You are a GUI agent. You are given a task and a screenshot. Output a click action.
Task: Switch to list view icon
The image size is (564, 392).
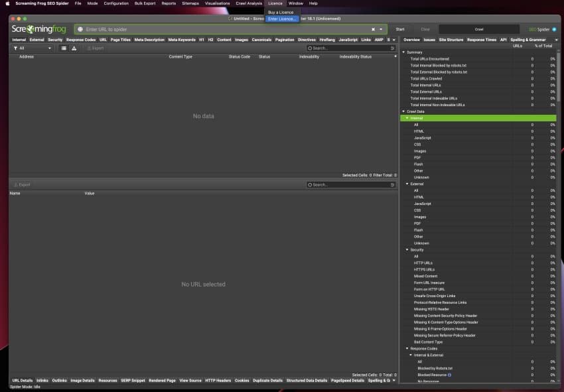(x=64, y=48)
